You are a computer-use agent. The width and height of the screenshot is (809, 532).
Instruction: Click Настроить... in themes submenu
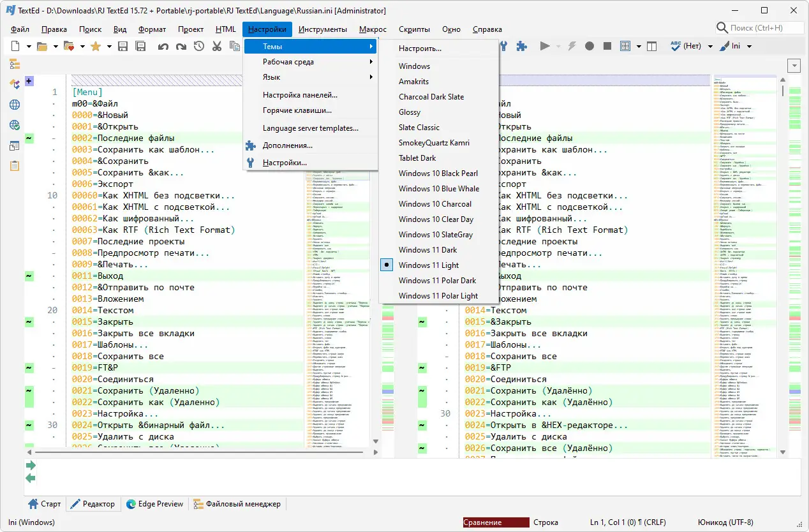420,48
